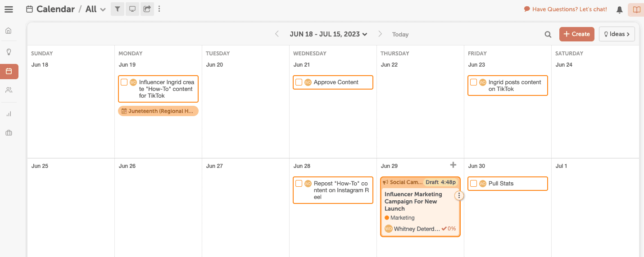Click the filter funnel icon
Screen dimensions: 644x257
pos(117,9)
